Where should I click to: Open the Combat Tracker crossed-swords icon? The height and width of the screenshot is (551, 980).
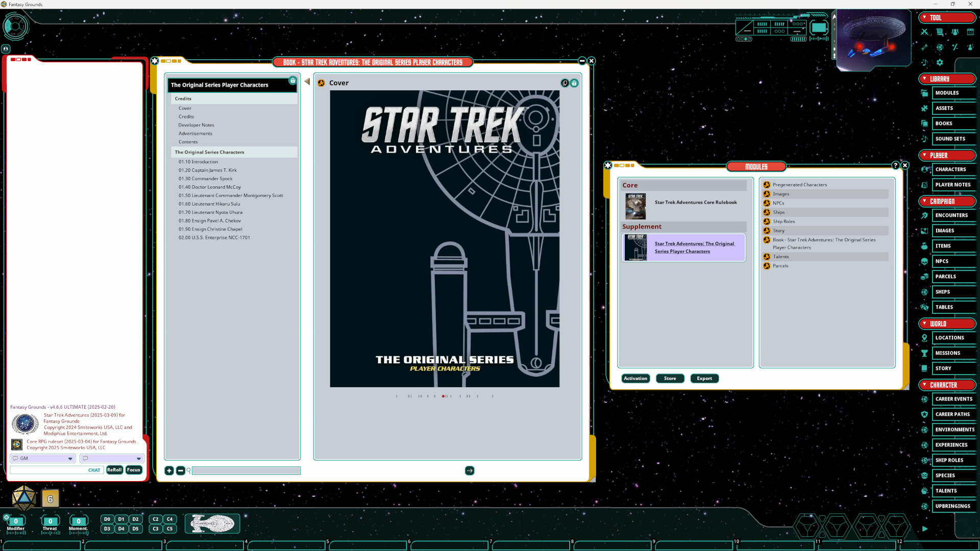point(924,32)
